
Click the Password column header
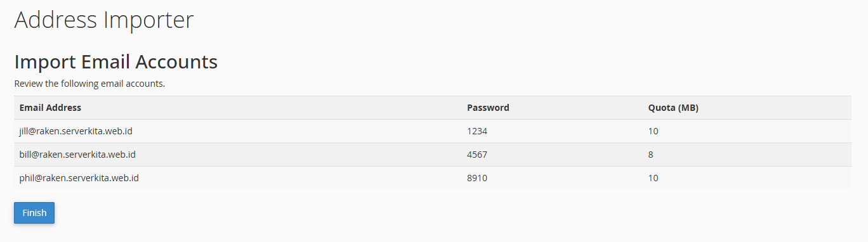(488, 108)
